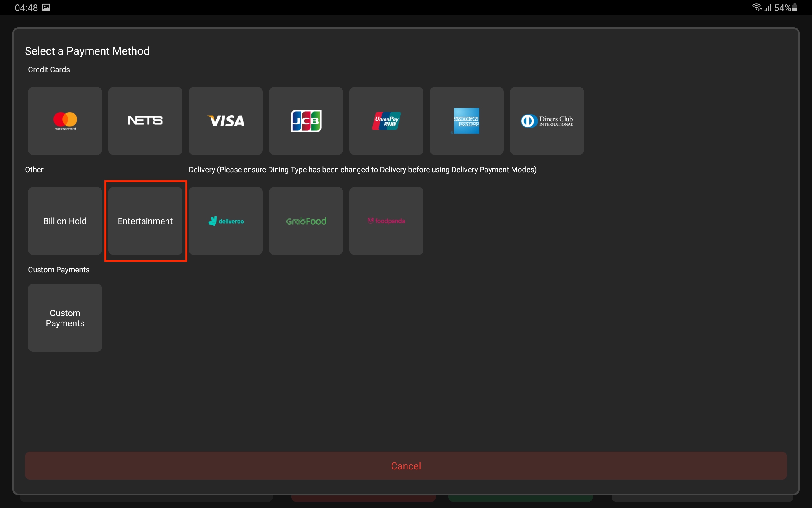
Task: Tap the cellular signal strength icon
Action: click(x=768, y=8)
